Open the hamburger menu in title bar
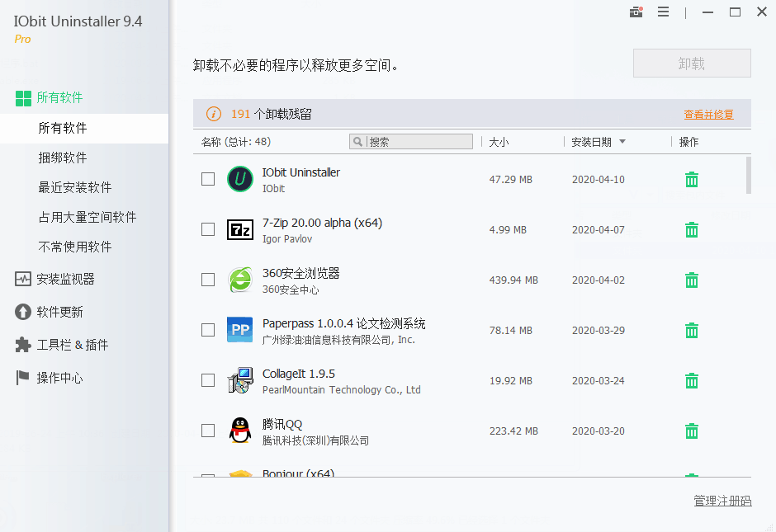Image resolution: width=776 pixels, height=532 pixels. point(663,12)
